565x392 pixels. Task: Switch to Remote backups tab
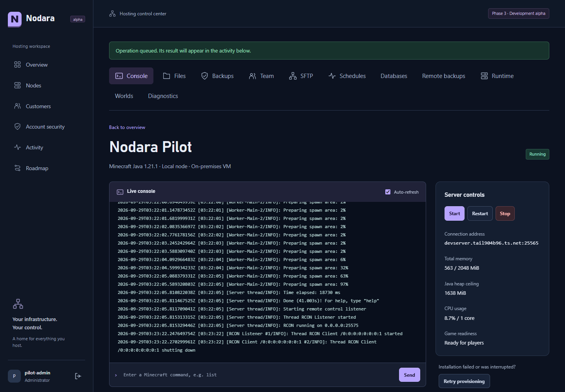(x=444, y=76)
